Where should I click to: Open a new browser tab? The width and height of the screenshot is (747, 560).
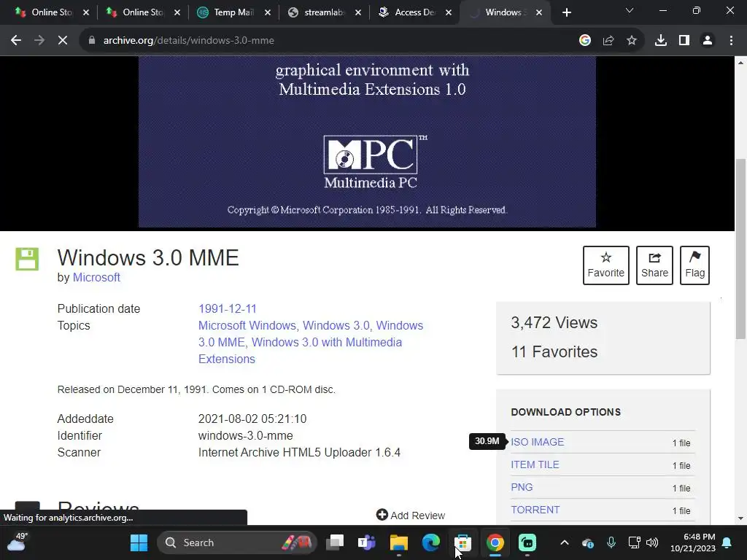click(x=566, y=13)
